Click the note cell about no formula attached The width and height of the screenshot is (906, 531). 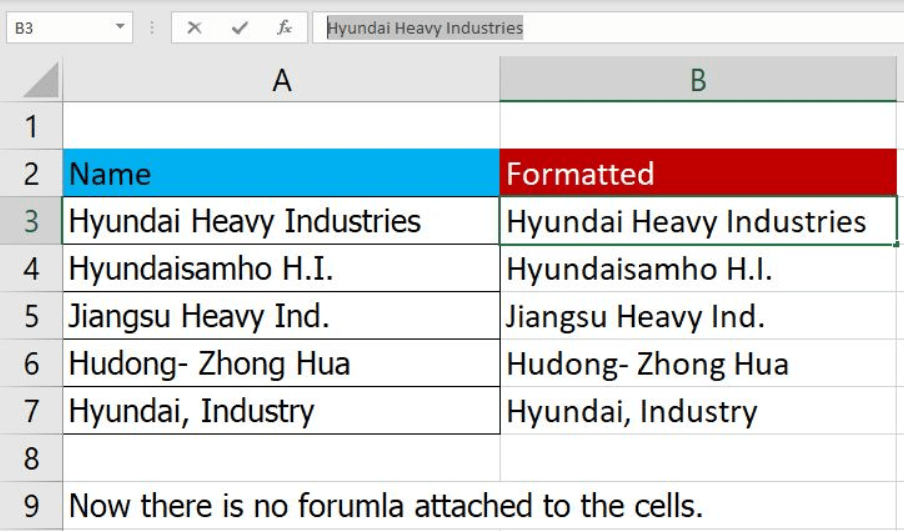pyautogui.click(x=385, y=506)
